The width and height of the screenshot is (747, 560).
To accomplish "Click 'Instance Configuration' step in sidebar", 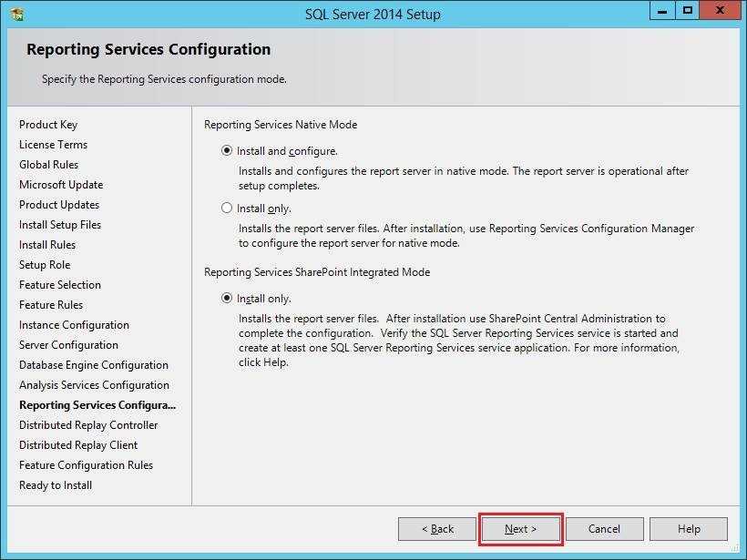I will click(75, 325).
